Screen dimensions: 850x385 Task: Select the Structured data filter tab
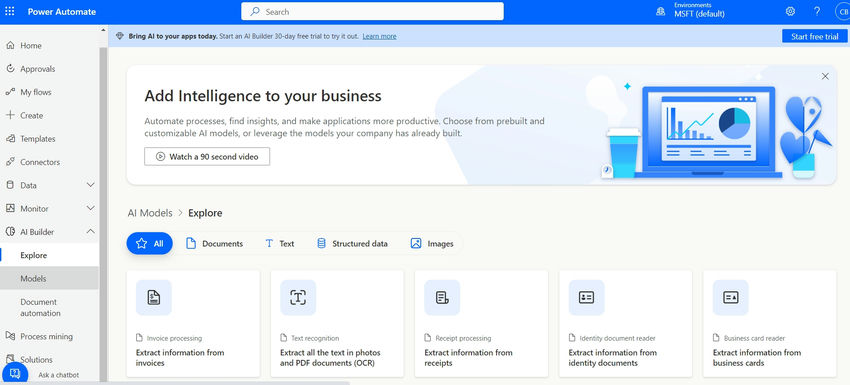(x=352, y=243)
